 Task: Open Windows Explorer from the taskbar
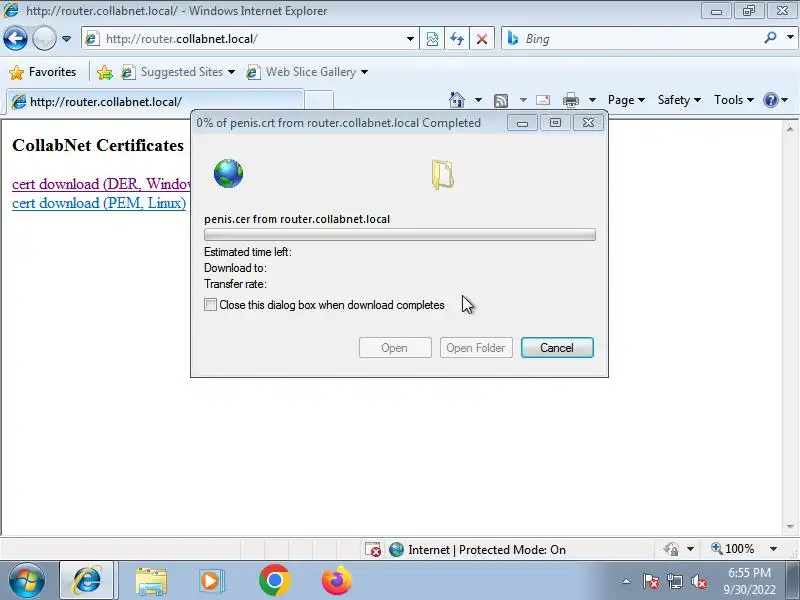click(151, 582)
